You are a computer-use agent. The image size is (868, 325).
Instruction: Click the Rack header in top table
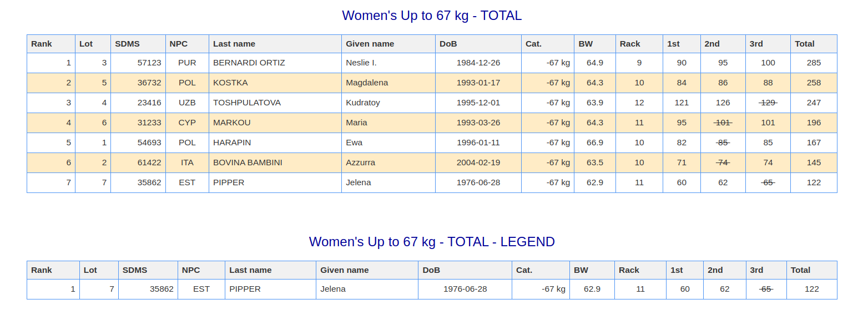(x=630, y=44)
